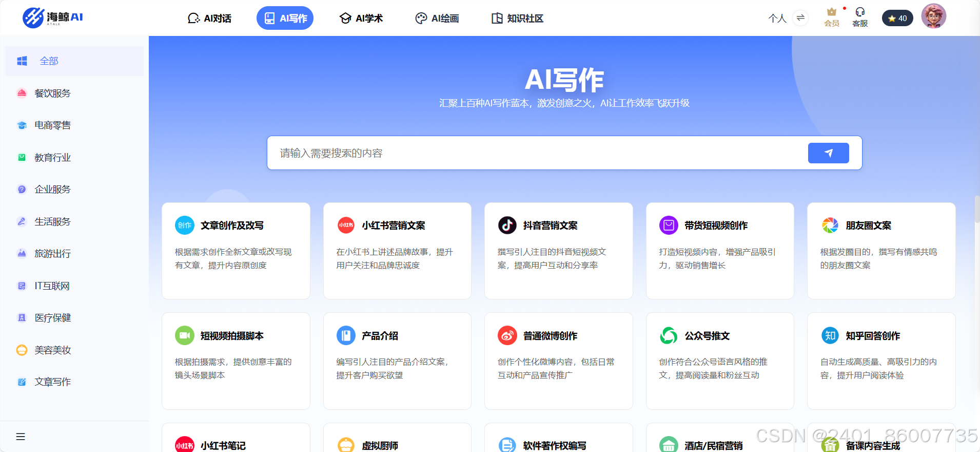Click the 软件著作权编写 blue document icon
980x452 pixels.
pyautogui.click(x=507, y=444)
